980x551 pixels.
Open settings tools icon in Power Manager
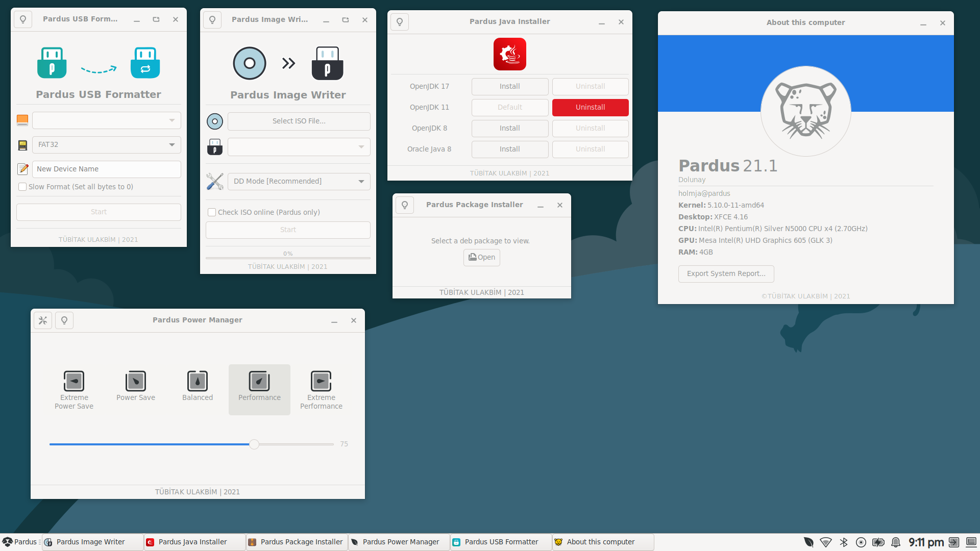43,320
